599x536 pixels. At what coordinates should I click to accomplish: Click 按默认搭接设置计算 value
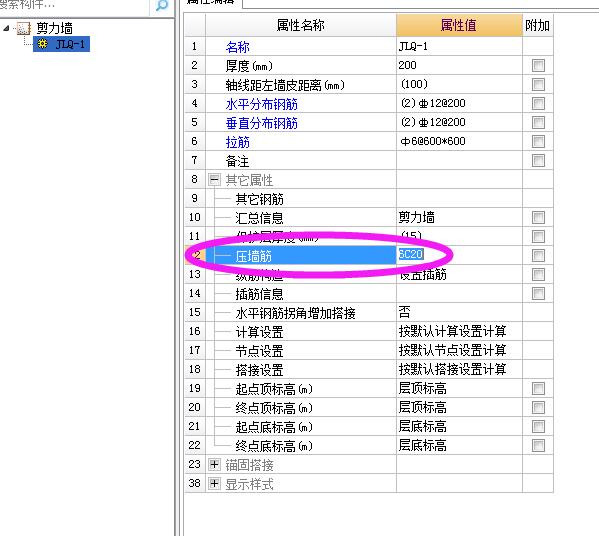(x=459, y=369)
